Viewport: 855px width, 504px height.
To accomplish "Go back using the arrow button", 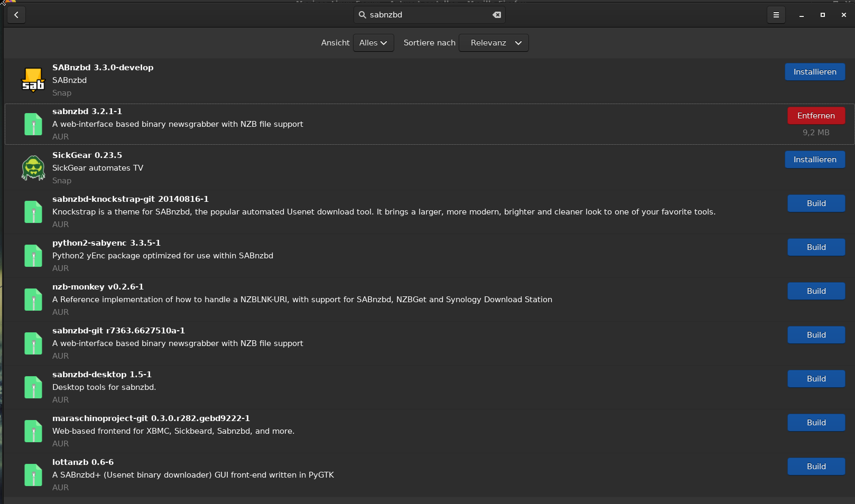I will tap(16, 15).
